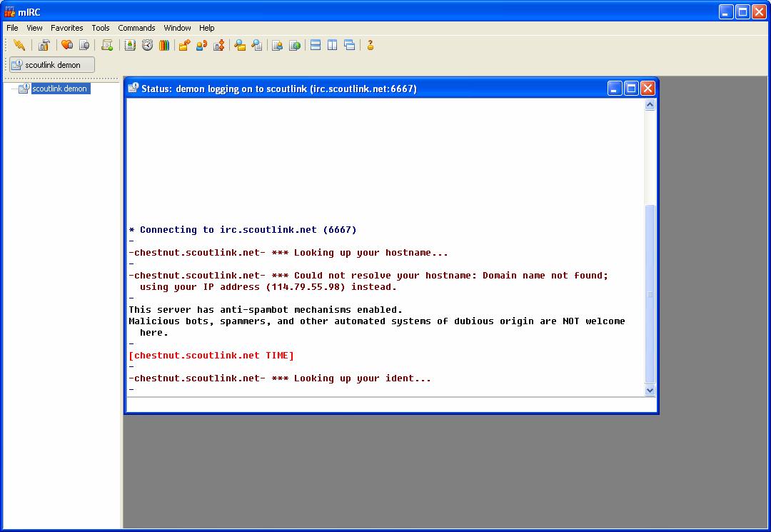Open the Address Book icon
This screenshot has height=532, width=771.
[x=130, y=45]
